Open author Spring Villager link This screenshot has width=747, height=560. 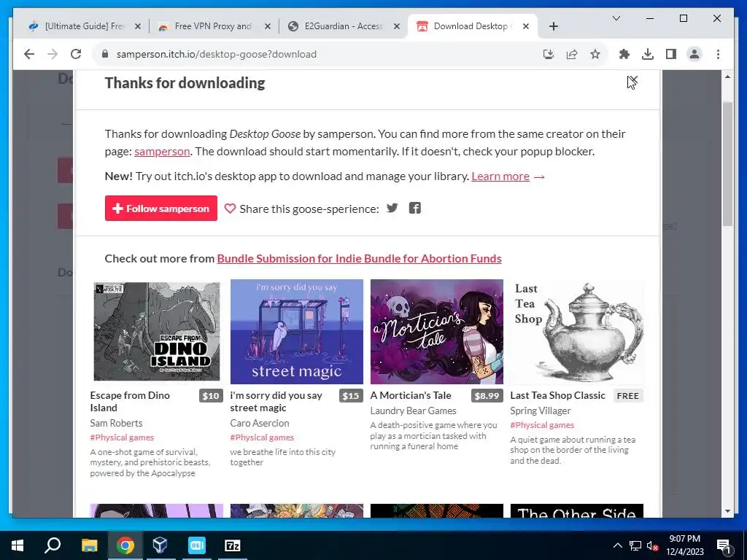(x=541, y=411)
